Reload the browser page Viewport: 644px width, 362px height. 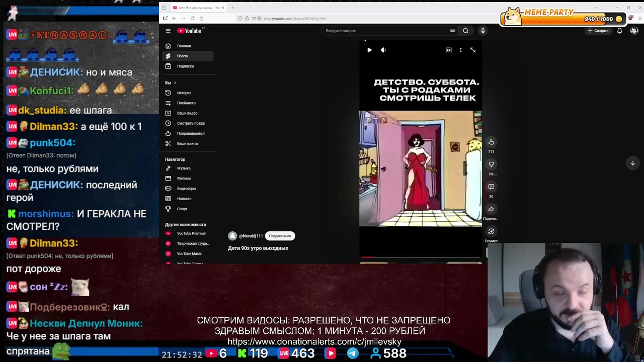(192, 18)
